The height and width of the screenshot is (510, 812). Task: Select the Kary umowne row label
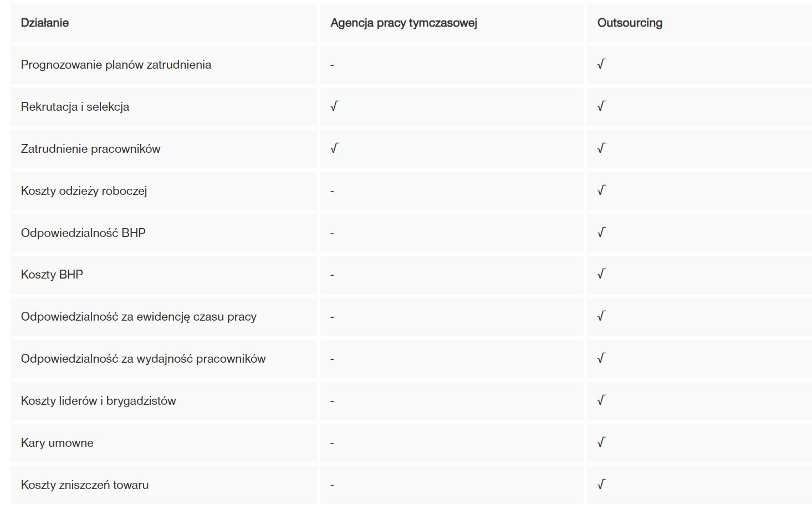57,443
